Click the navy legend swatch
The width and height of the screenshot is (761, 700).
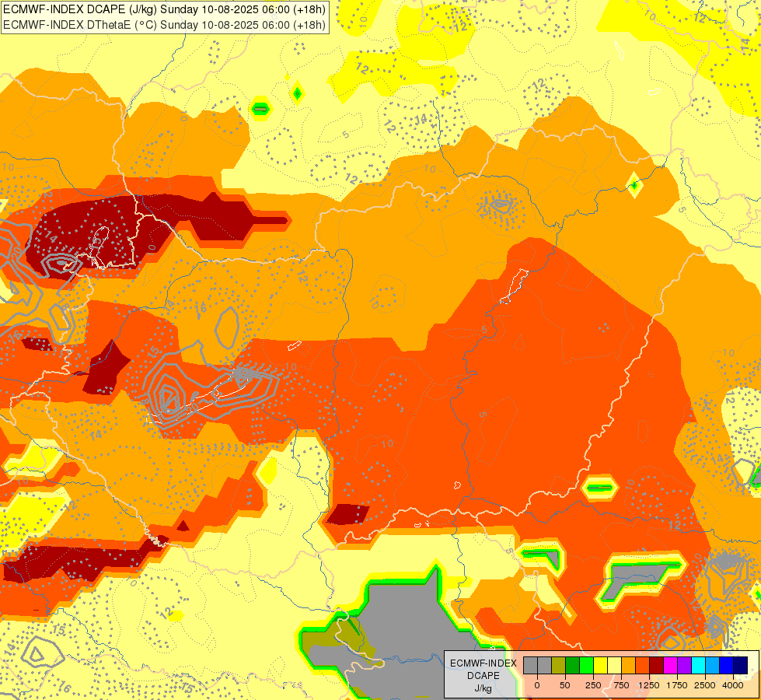tap(741, 665)
